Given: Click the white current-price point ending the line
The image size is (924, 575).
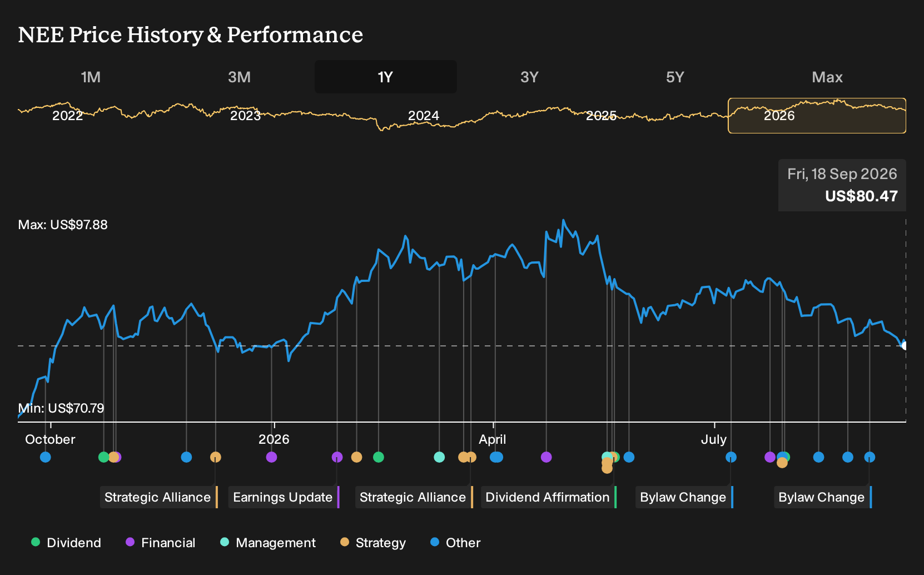Looking at the screenshot, I should pos(905,346).
